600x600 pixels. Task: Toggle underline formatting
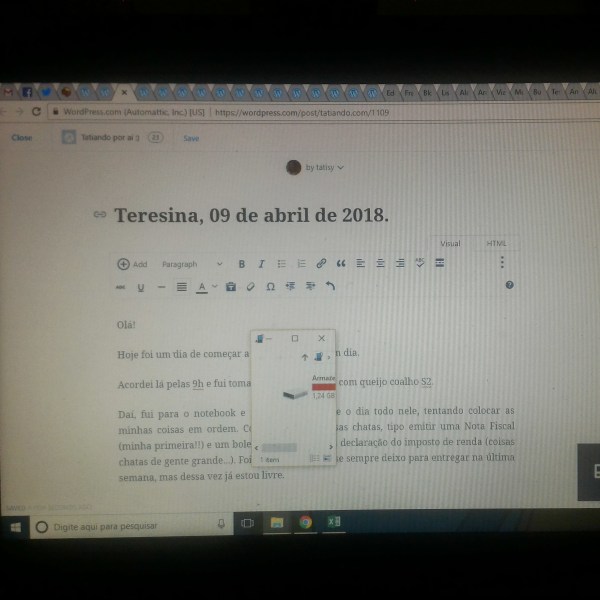point(140,287)
